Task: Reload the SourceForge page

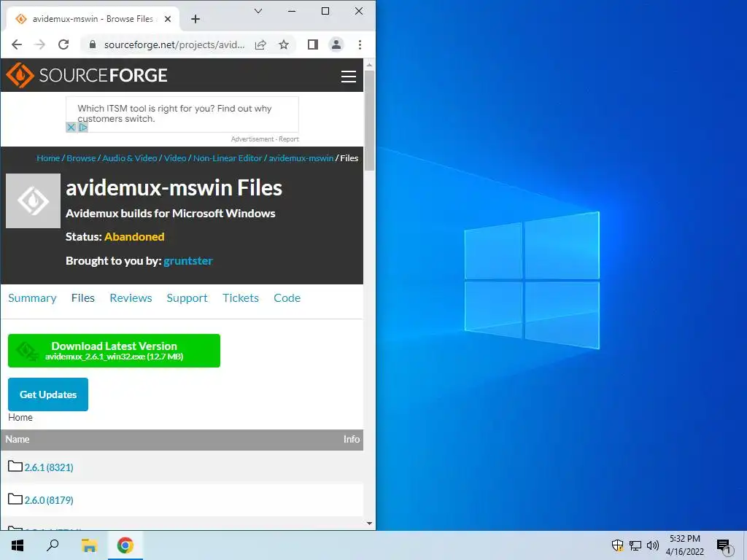Action: (63, 44)
